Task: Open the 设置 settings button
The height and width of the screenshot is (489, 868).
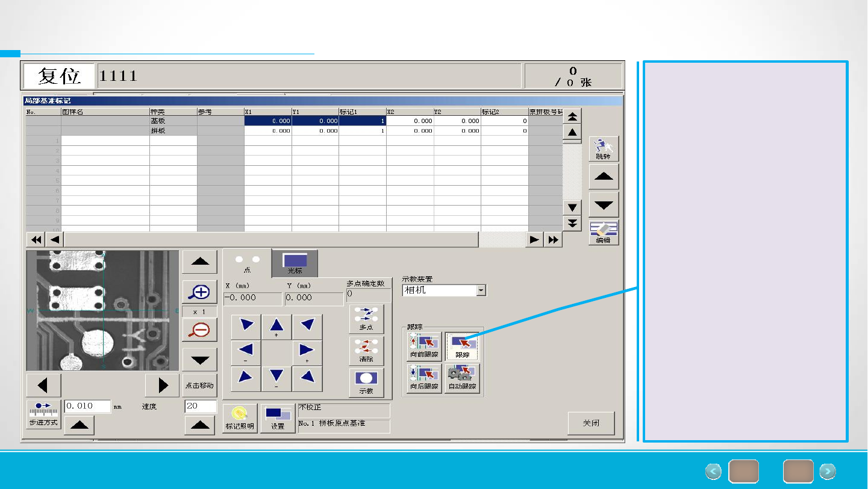Action: pyautogui.click(x=278, y=418)
